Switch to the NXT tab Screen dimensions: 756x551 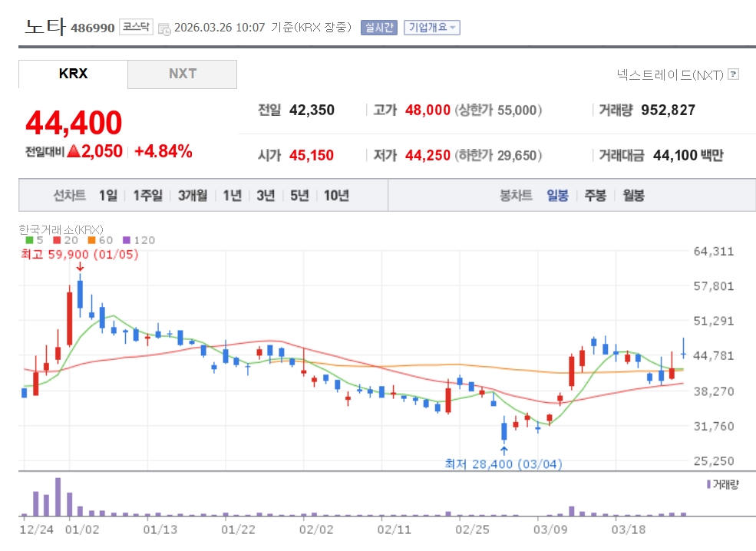[x=182, y=74]
